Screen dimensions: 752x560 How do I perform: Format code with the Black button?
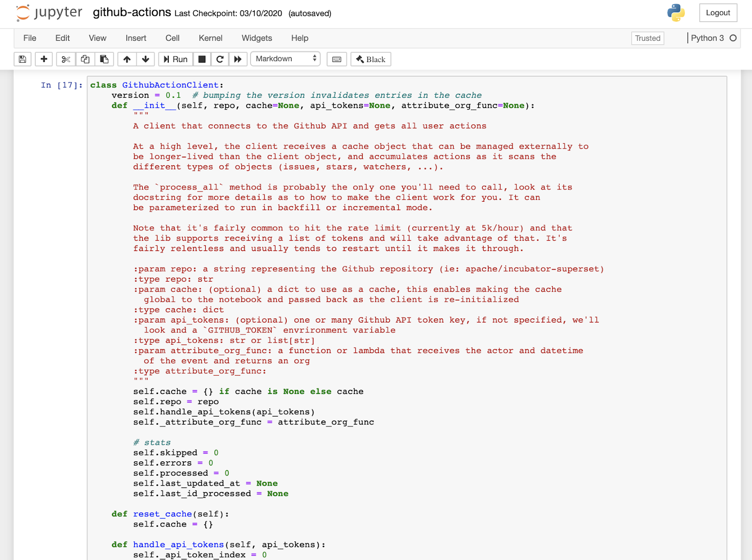click(370, 59)
